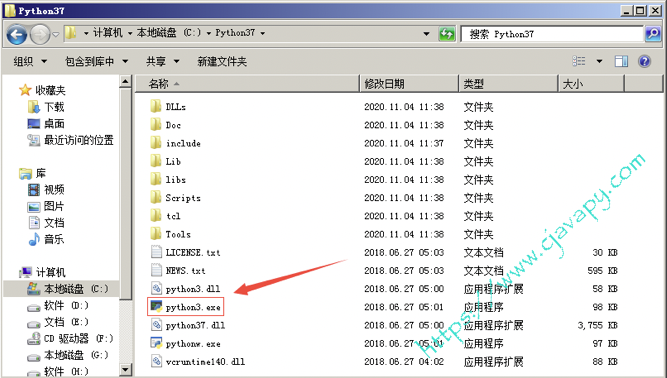667x378 pixels.
Task: Click the 3,755 KB size value
Action: pos(597,325)
